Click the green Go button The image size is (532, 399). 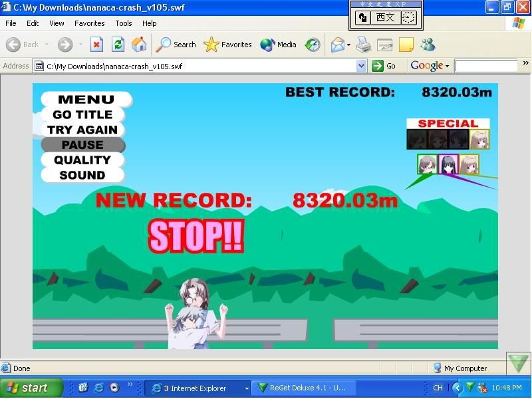[384, 66]
